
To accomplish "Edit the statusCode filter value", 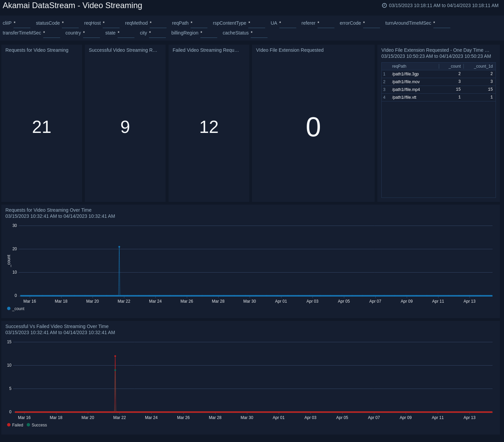I will pyautogui.click(x=70, y=24).
